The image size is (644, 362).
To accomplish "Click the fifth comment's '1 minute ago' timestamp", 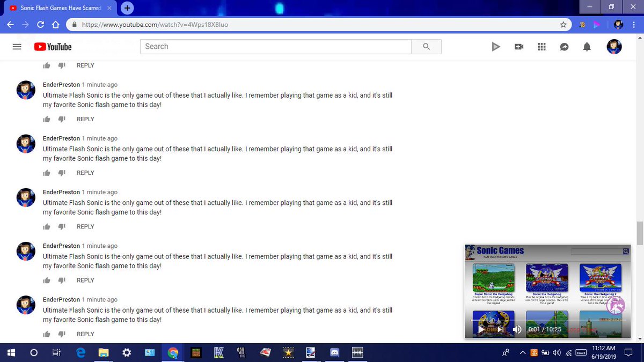I will coord(100,299).
